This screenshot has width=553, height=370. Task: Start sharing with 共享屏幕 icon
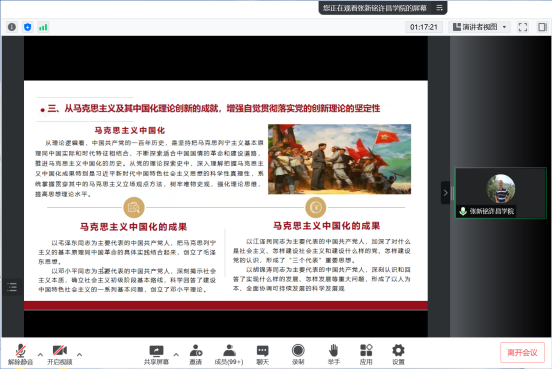pyautogui.click(x=156, y=354)
